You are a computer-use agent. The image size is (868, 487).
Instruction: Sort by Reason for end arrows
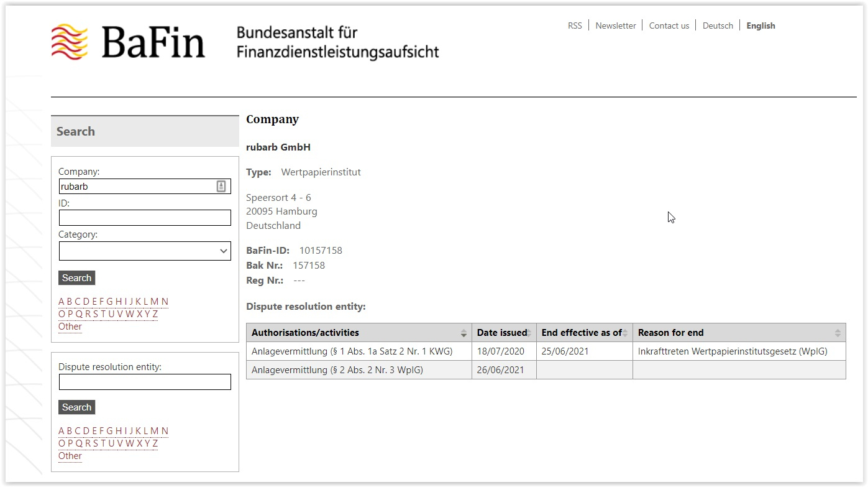[x=838, y=333]
